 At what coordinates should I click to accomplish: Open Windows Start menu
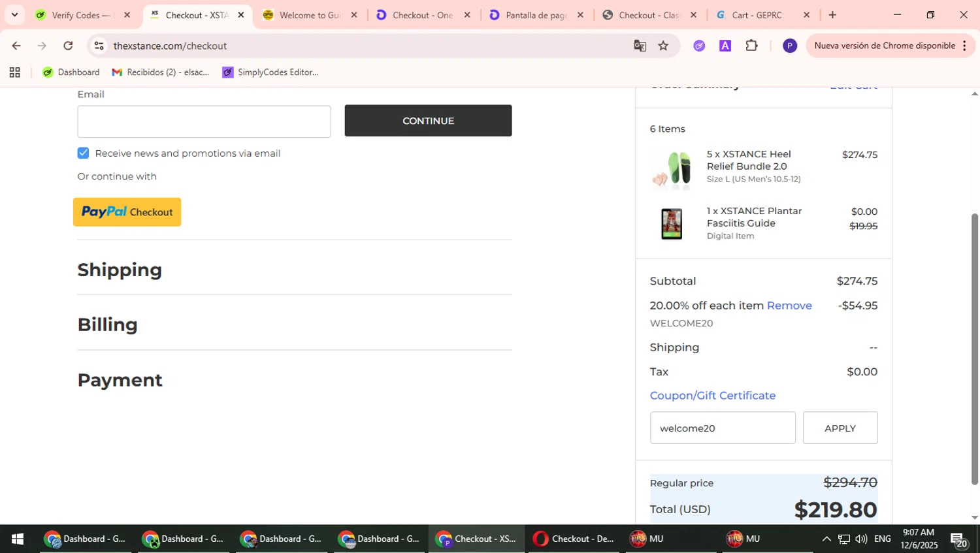[x=18, y=539]
